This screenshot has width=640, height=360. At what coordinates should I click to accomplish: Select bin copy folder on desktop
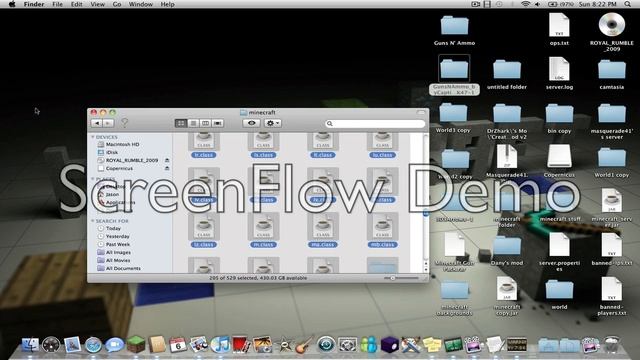point(559,119)
